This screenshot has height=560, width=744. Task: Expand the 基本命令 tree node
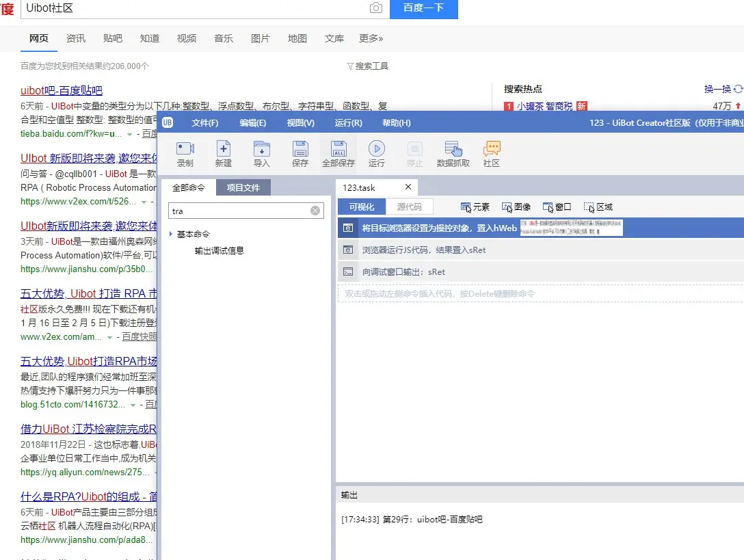tap(171, 234)
